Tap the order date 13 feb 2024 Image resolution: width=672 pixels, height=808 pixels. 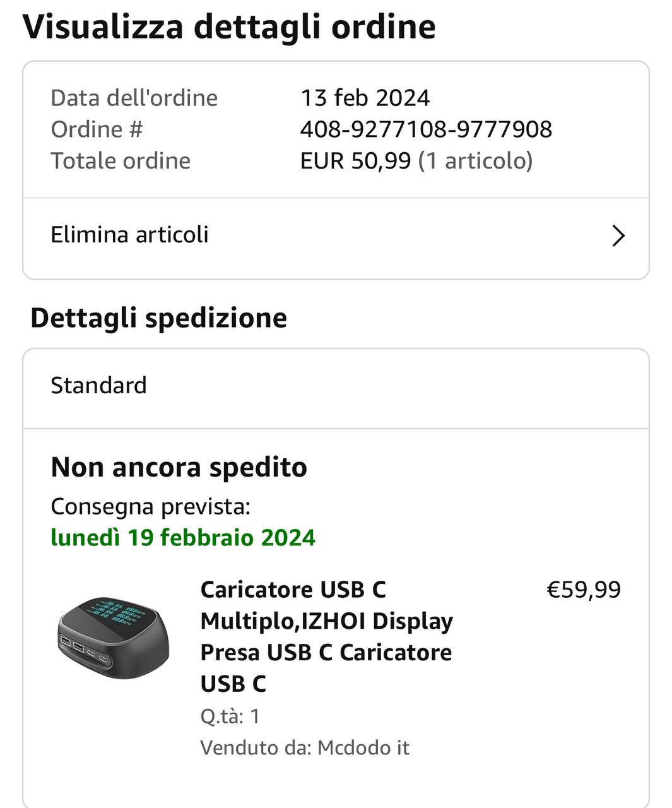pyautogui.click(x=365, y=98)
